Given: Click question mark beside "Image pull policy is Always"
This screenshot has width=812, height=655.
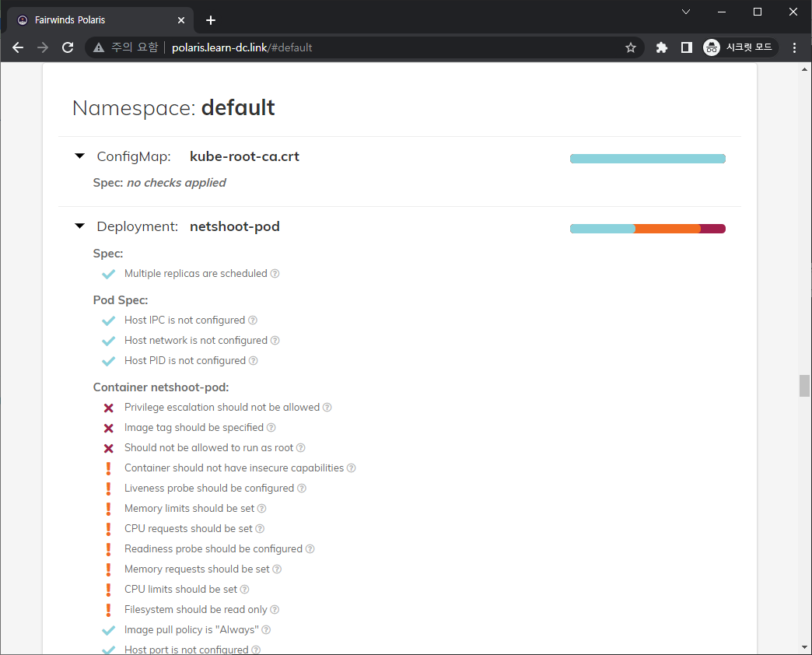Looking at the screenshot, I should click(x=266, y=629).
